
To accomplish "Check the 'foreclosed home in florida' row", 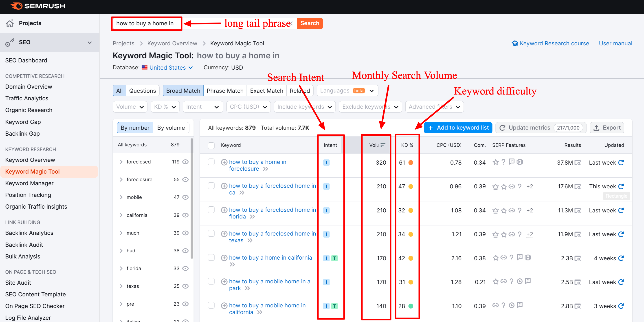I will (x=211, y=210).
